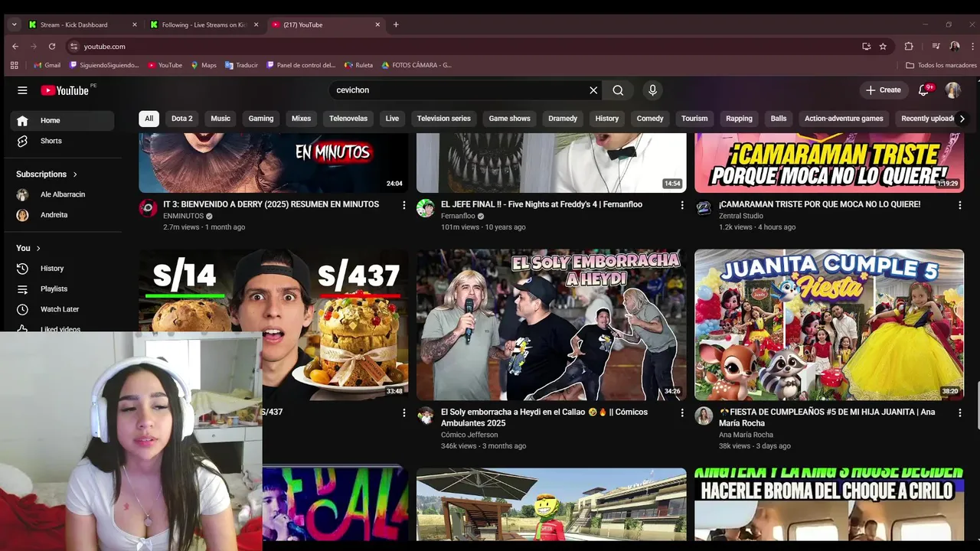Expand the You section chevron
980x551 pixels.
click(38, 248)
